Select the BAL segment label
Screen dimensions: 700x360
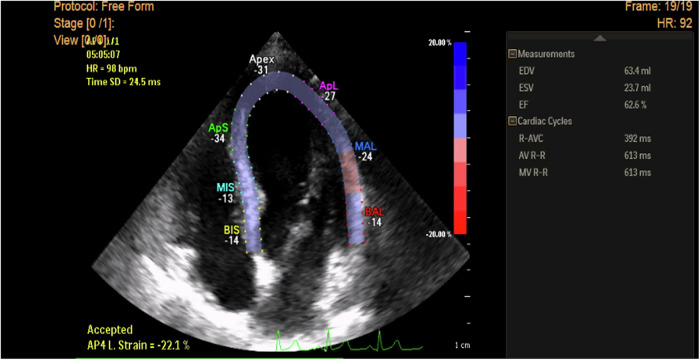[x=374, y=212]
